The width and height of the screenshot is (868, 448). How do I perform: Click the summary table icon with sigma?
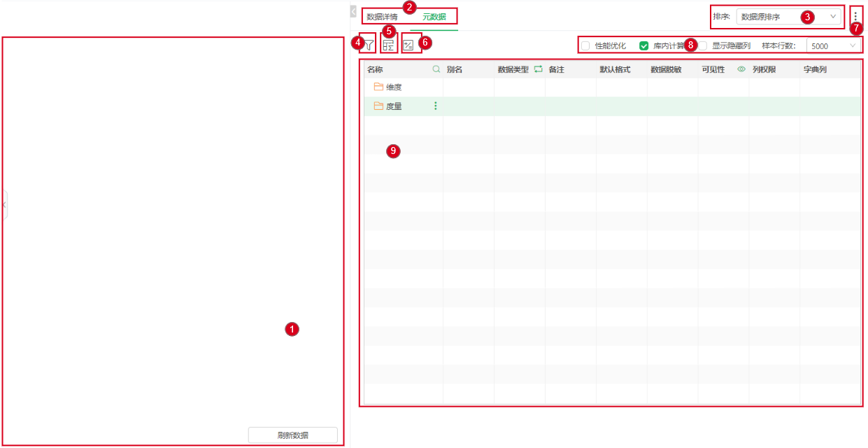click(389, 45)
